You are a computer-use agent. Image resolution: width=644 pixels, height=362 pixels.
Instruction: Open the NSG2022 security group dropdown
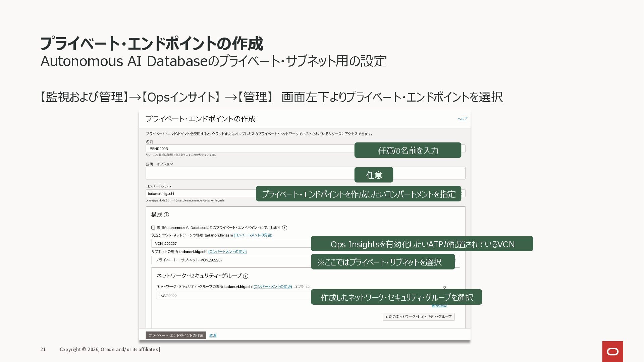233,296
